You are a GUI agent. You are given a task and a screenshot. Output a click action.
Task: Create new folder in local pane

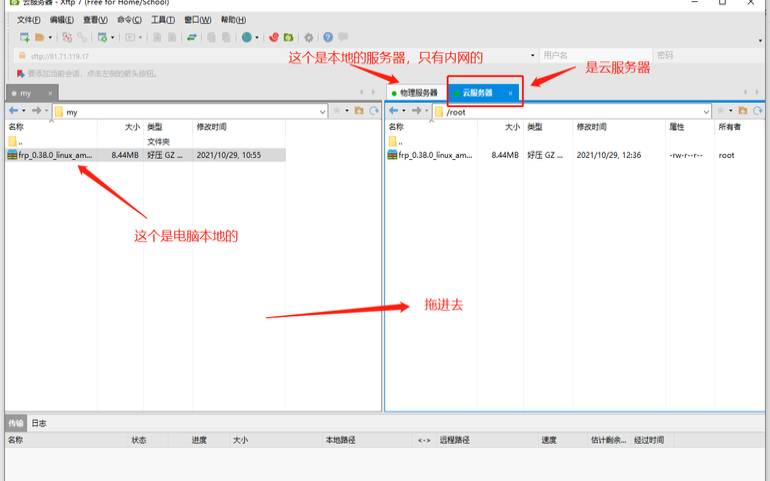pos(359,111)
